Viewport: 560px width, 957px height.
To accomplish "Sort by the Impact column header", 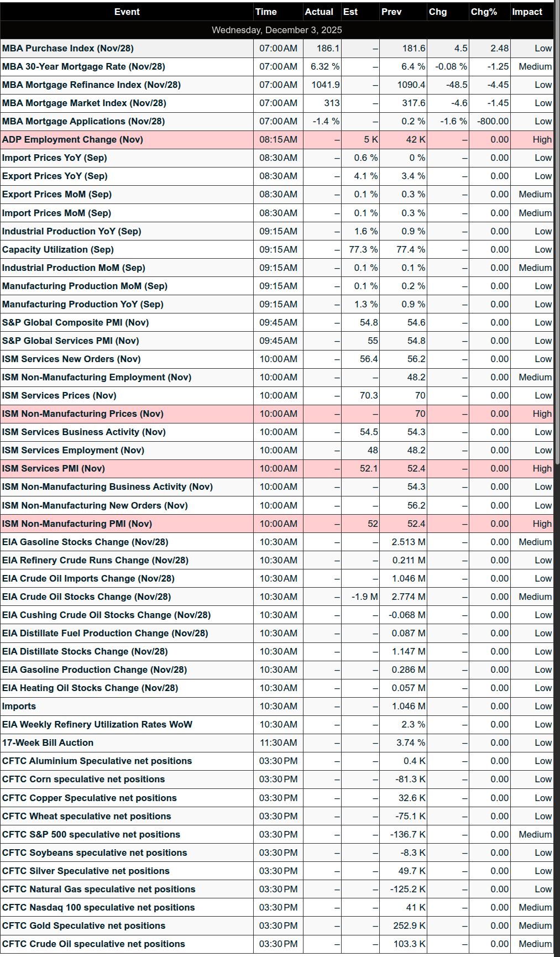I will click(527, 12).
